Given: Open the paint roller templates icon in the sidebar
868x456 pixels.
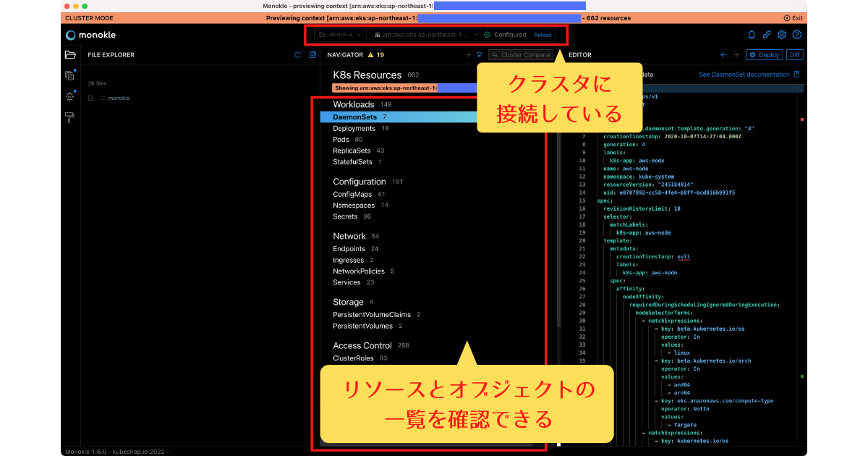Looking at the screenshot, I should click(x=70, y=117).
